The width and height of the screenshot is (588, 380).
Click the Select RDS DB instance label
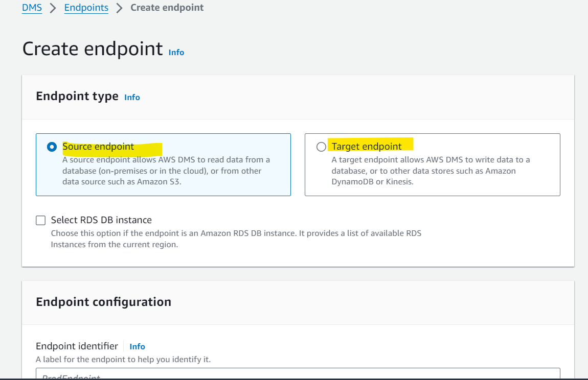click(101, 220)
